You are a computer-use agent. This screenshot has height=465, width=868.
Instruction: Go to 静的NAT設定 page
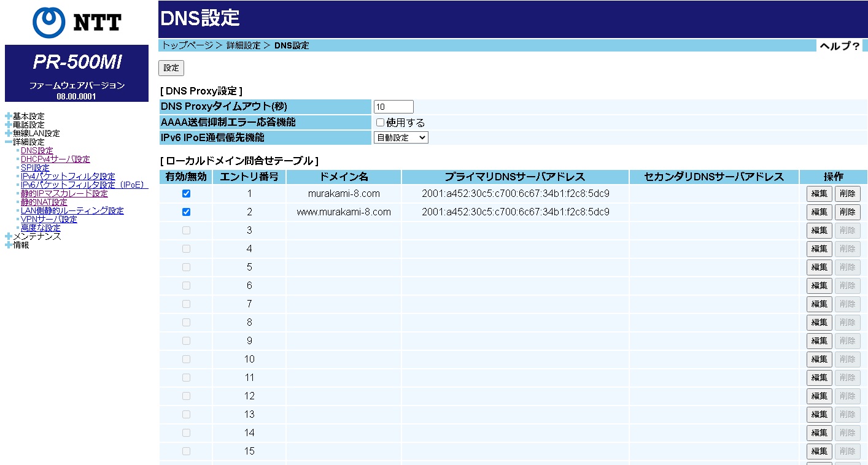pos(44,202)
